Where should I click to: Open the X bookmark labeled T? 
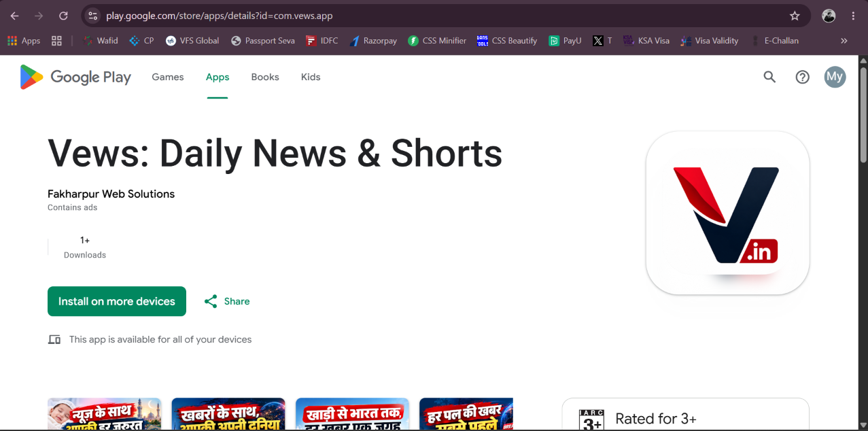[602, 41]
